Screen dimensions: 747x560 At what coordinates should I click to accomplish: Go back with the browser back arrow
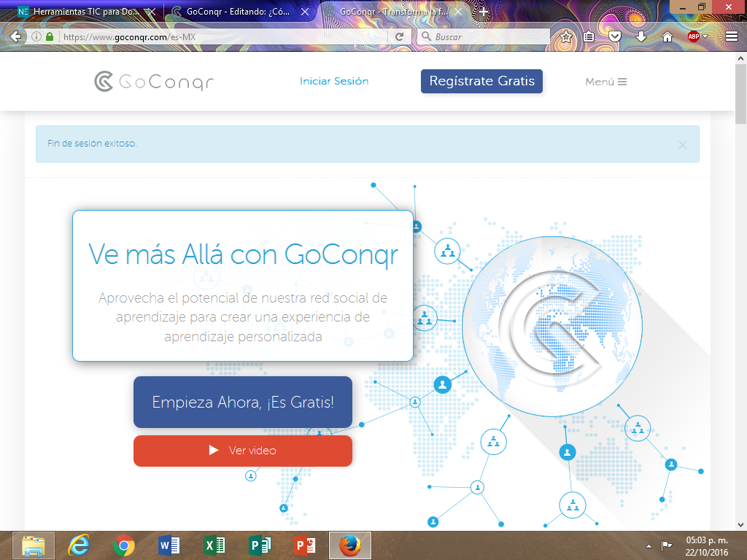point(15,36)
